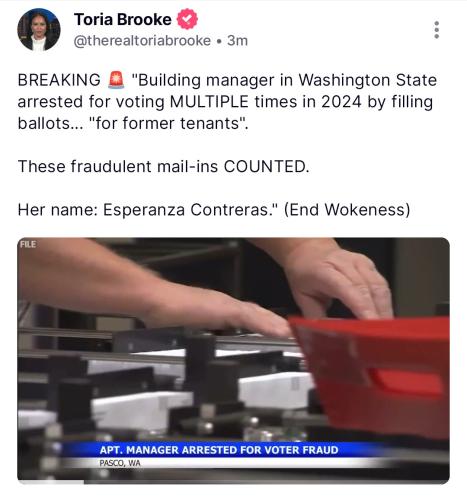
Task: Seek using the video progress bar
Action: pos(233,482)
